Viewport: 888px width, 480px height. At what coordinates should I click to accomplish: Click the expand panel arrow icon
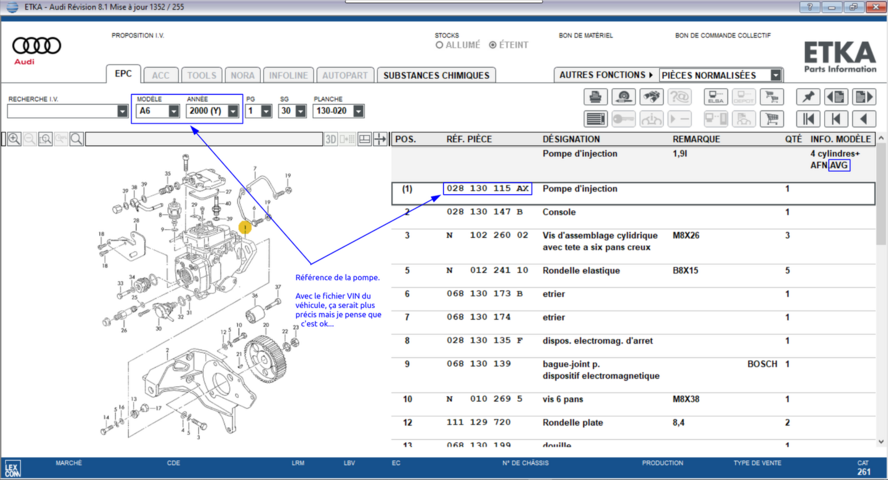tap(381, 139)
